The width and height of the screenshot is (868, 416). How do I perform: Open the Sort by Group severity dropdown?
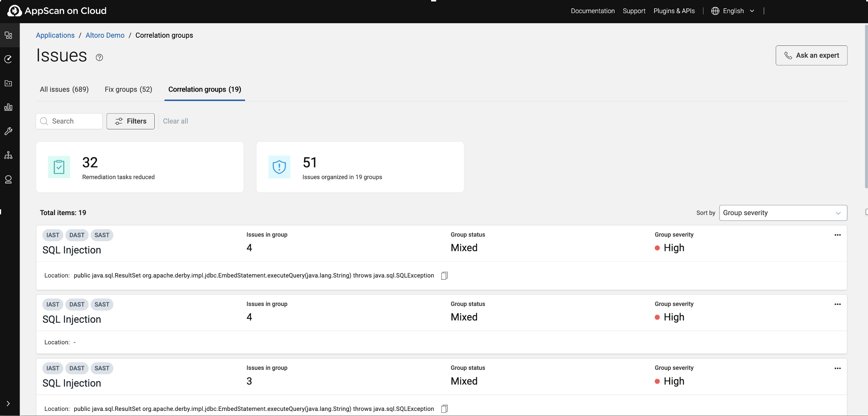(x=783, y=213)
